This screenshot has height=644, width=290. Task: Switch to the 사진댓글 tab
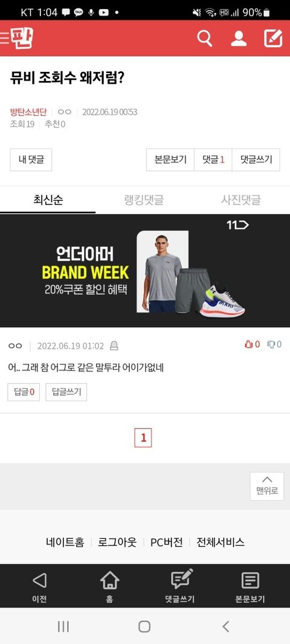point(241,200)
